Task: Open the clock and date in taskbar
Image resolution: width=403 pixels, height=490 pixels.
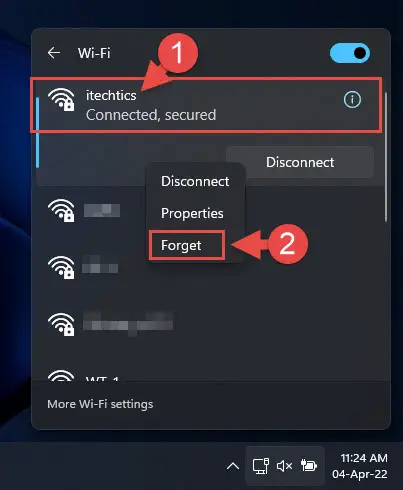Action: coord(360,466)
